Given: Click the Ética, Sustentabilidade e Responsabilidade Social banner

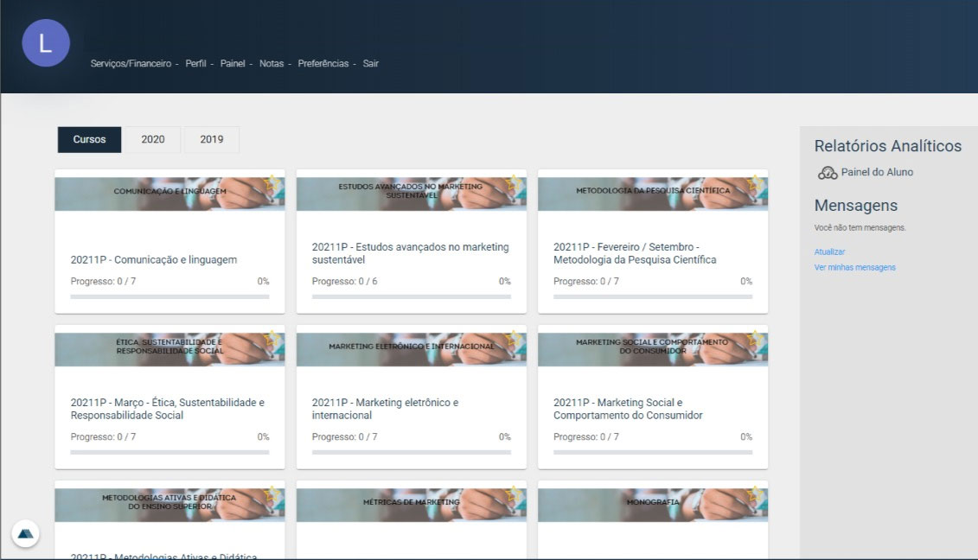Looking at the screenshot, I should pos(169,350).
